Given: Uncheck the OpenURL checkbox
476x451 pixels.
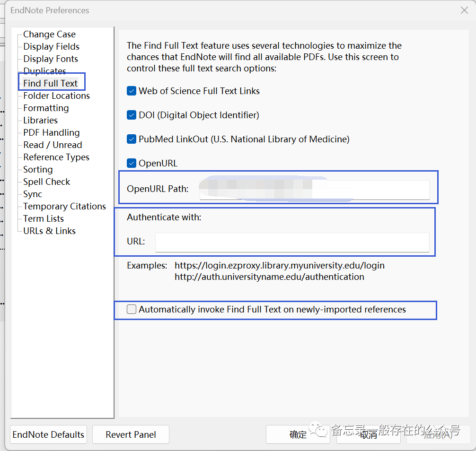Looking at the screenshot, I should 132,163.
